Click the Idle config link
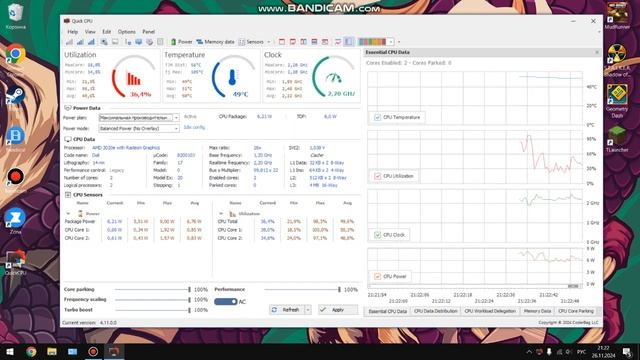Image resolution: width=640 pixels, height=360 pixels. click(194, 127)
